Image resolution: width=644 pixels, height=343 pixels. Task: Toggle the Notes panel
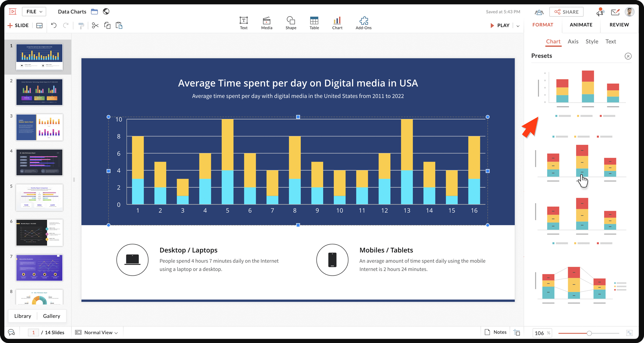pos(495,332)
